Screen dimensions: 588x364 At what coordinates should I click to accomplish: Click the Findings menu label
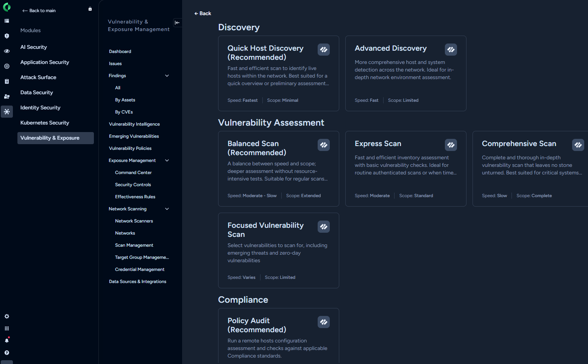[x=117, y=76]
